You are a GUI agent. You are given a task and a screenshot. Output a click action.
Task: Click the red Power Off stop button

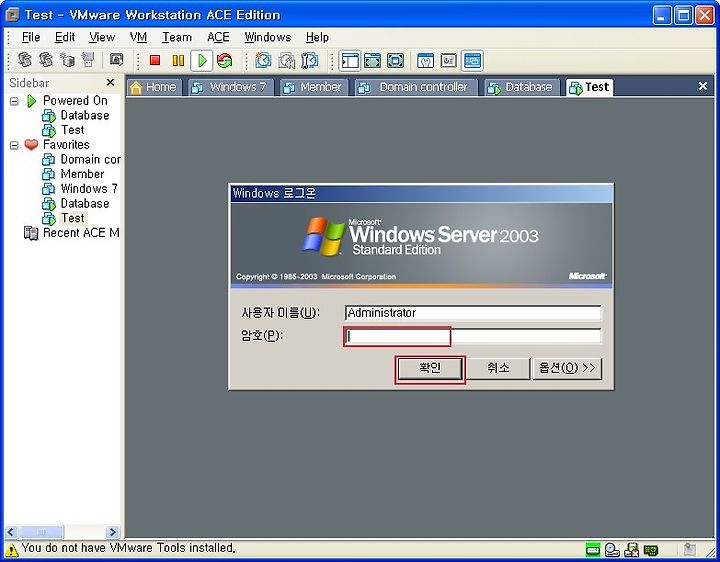pos(155,60)
